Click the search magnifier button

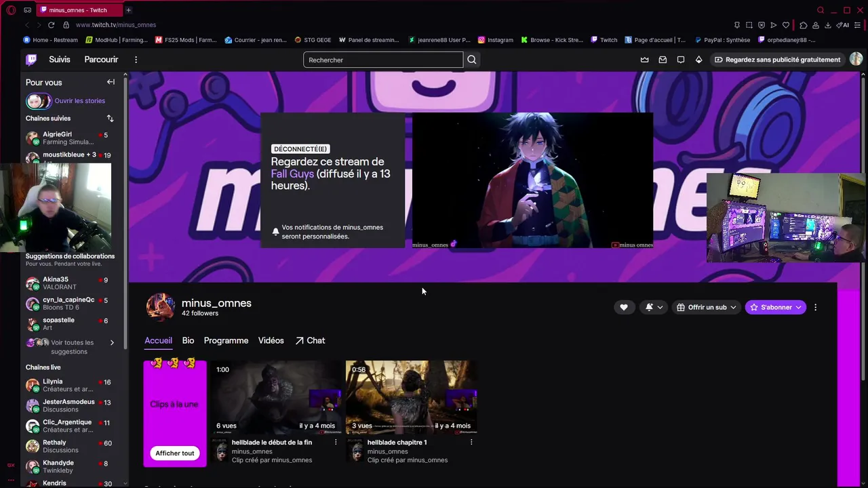472,60
